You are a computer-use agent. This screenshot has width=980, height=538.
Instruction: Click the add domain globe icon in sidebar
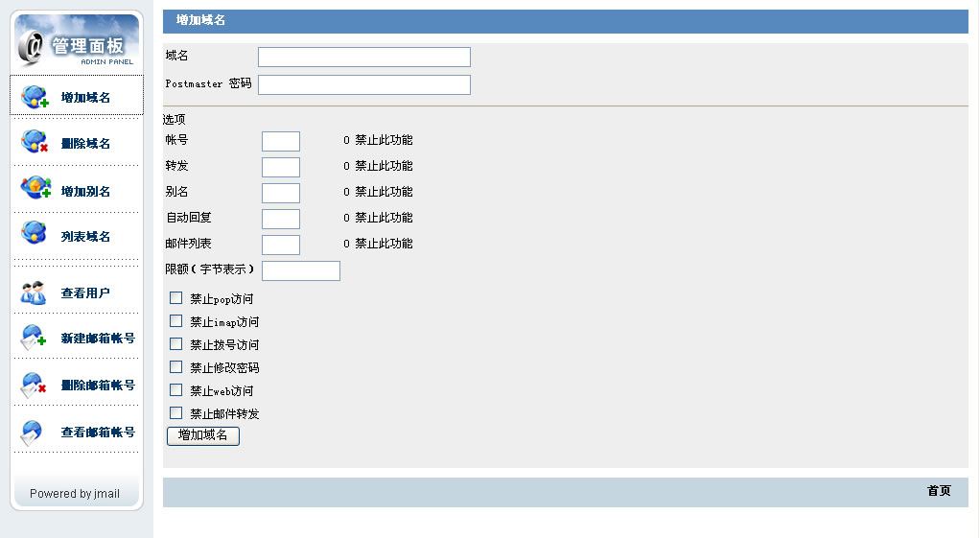[35, 96]
